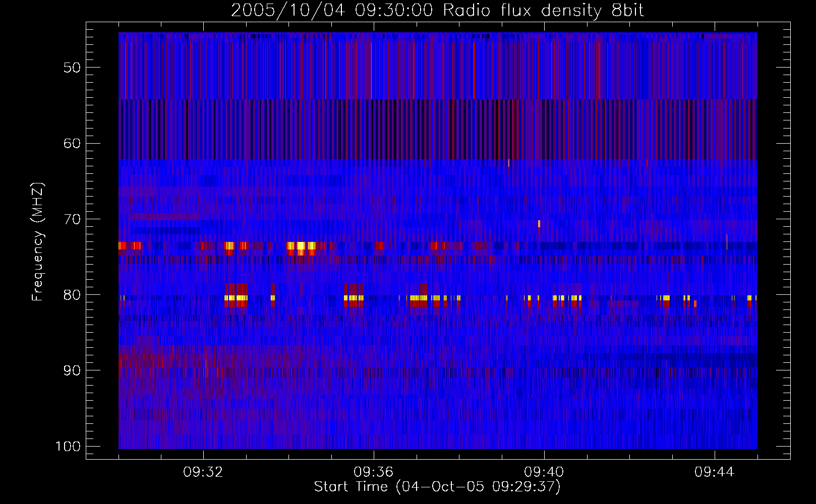Click the "Start Time (04-Oct-05 09:29:37)" label

437,487
